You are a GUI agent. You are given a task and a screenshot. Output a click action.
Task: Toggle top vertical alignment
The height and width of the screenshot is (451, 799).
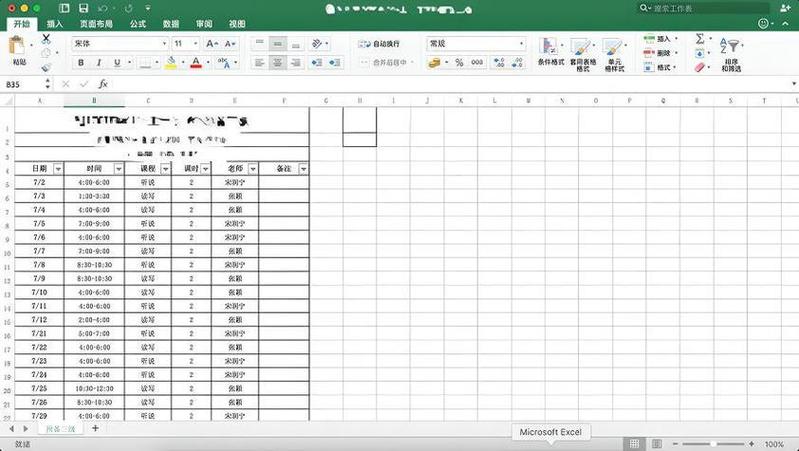coord(259,44)
